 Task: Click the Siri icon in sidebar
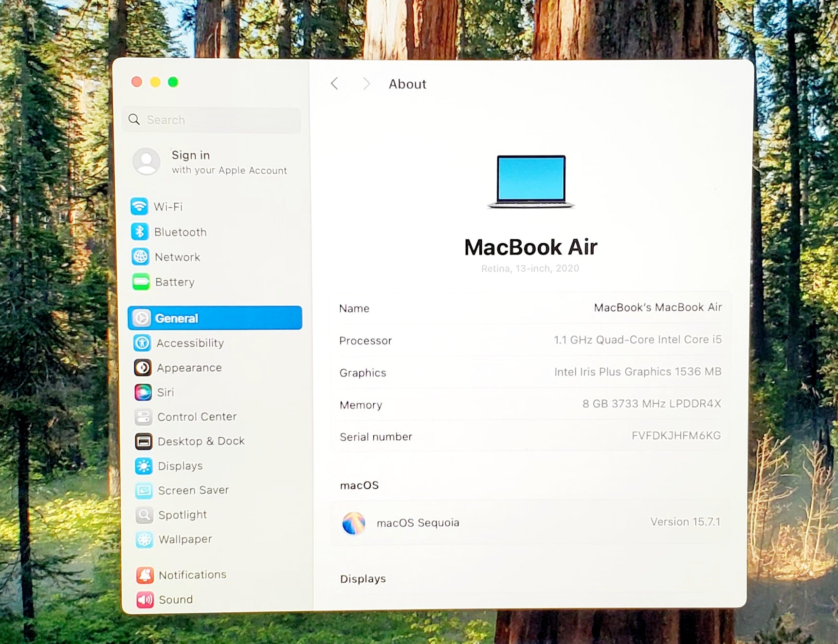click(143, 392)
